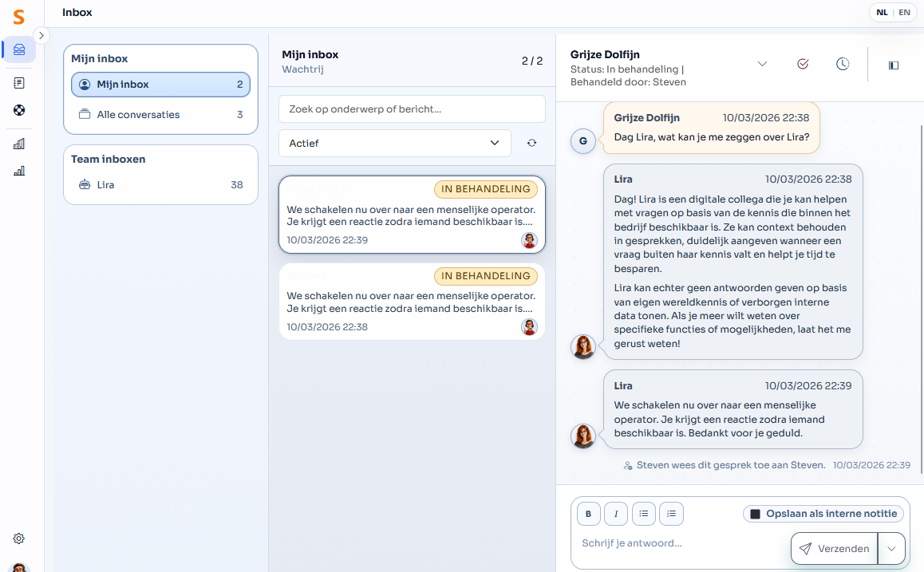Click the 'Zoek op onderwerp of bericht' search field
924x572 pixels.
(411, 108)
